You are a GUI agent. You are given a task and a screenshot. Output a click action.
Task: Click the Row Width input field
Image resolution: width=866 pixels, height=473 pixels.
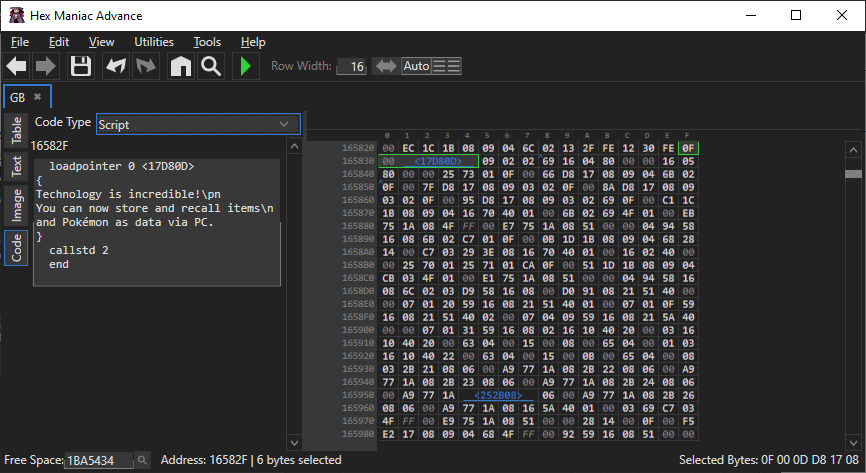(351, 67)
